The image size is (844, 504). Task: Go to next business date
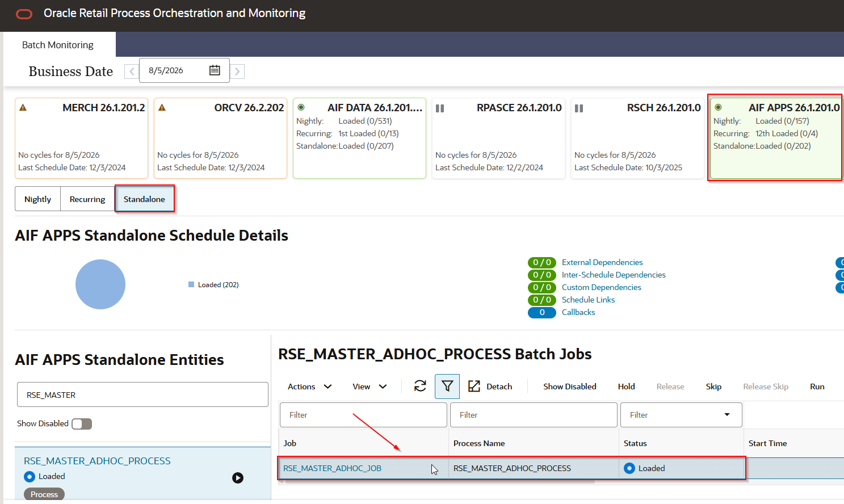click(237, 72)
